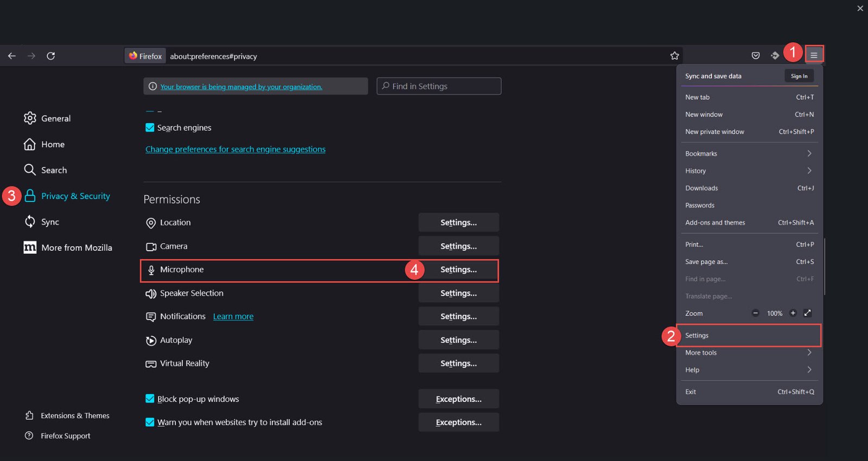The width and height of the screenshot is (868, 461).
Task: Click the reload page icon
Action: 51,56
